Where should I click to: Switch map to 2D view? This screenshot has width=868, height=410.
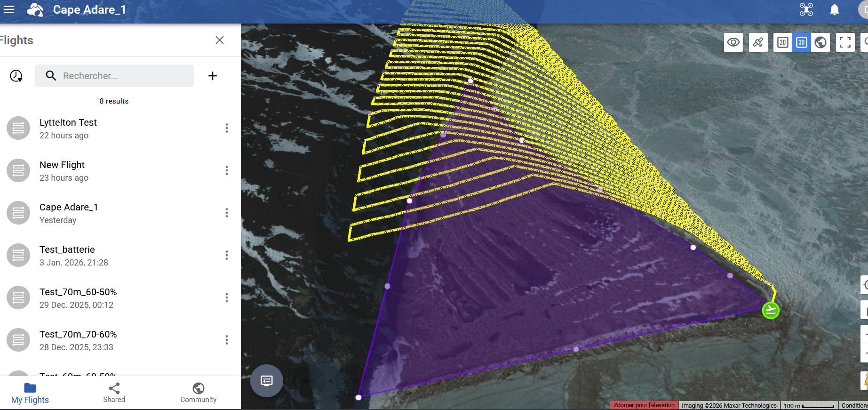(782, 42)
